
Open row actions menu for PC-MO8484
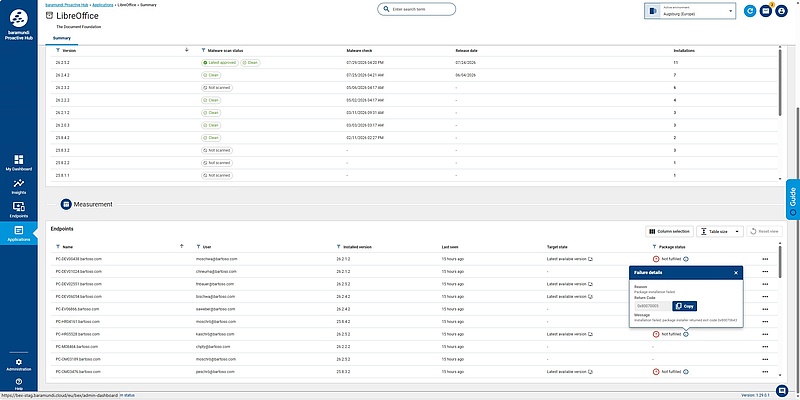pos(765,346)
